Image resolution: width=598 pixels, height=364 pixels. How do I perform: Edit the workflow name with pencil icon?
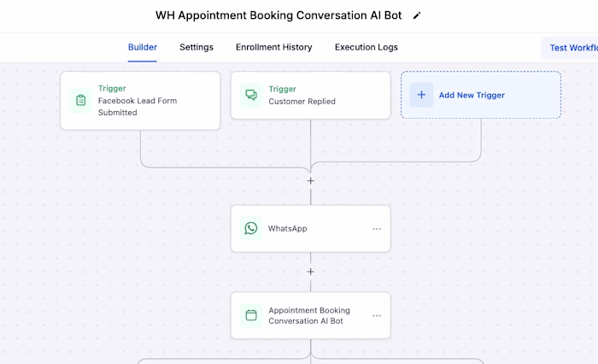[x=417, y=15]
